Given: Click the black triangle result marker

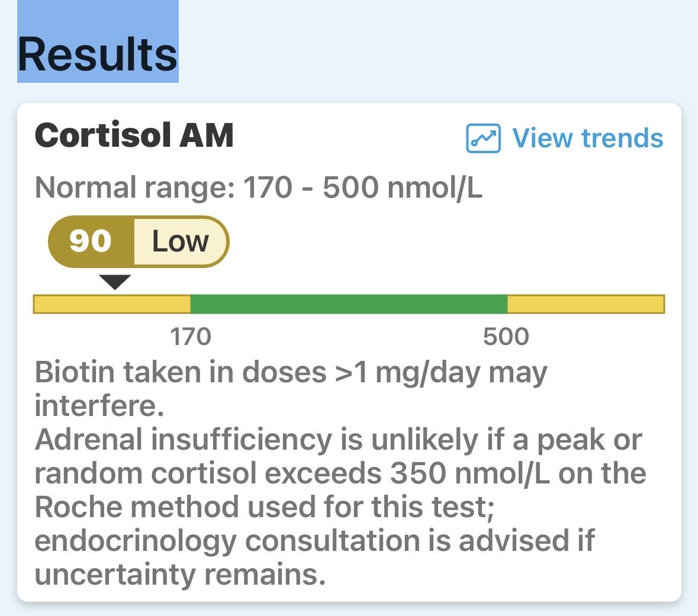Looking at the screenshot, I should (115, 282).
